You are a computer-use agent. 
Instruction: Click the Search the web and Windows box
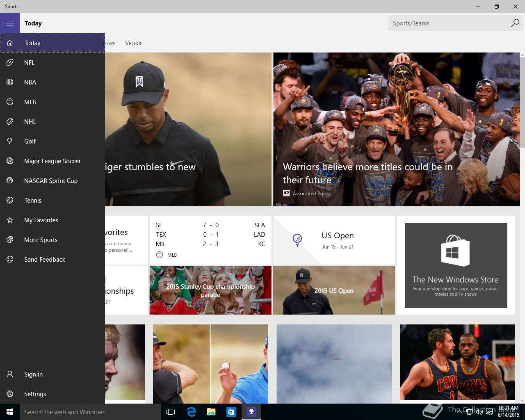pyautogui.click(x=90, y=412)
